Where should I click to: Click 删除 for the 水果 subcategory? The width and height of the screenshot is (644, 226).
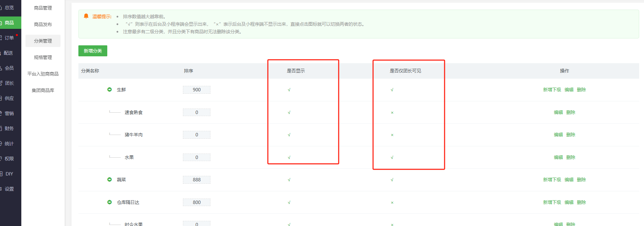tap(571, 157)
